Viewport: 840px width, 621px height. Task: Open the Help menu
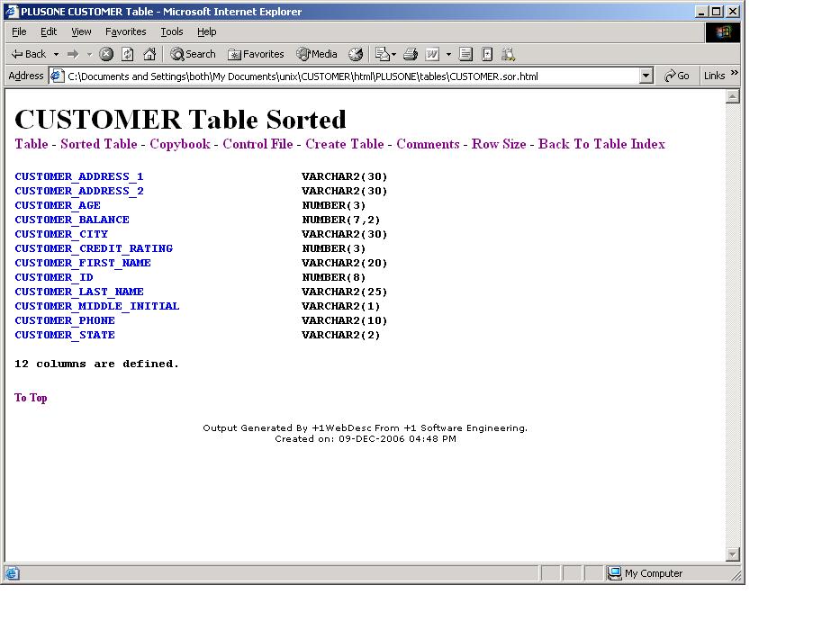point(206,31)
